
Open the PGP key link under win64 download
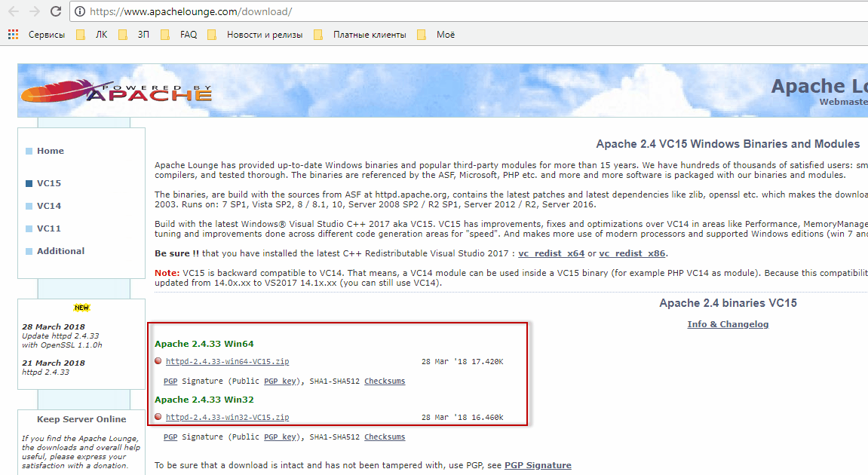point(280,382)
